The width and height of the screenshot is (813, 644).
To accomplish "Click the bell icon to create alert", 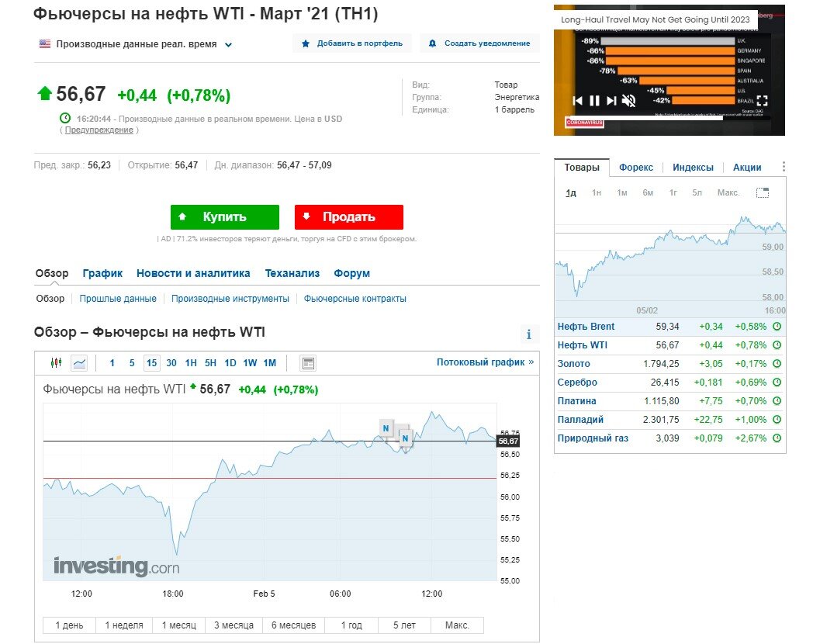I will [x=432, y=43].
